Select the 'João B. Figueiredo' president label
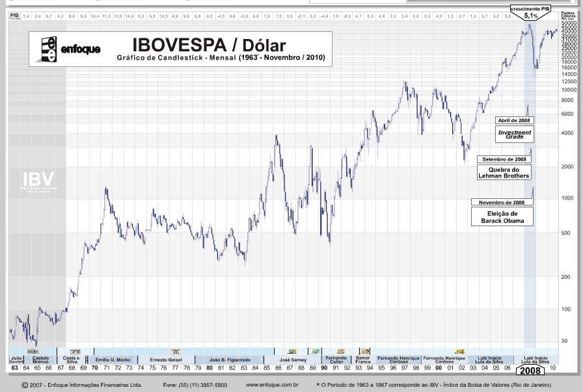 230,359
